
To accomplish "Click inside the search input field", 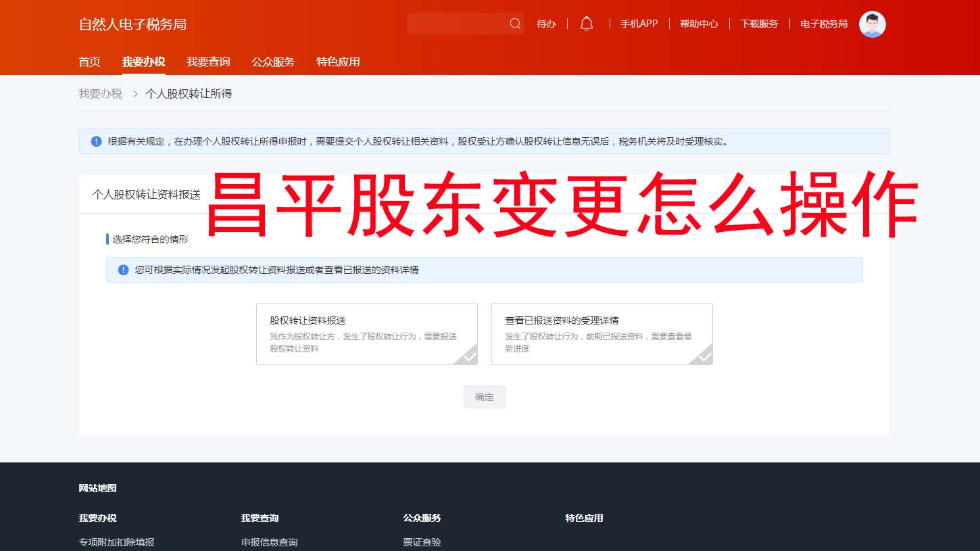I will tap(460, 23).
